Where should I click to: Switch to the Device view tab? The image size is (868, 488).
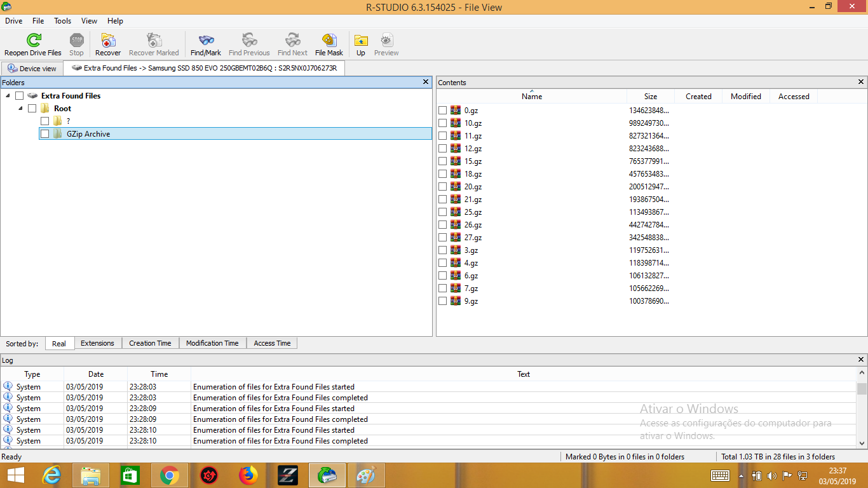[32, 69]
